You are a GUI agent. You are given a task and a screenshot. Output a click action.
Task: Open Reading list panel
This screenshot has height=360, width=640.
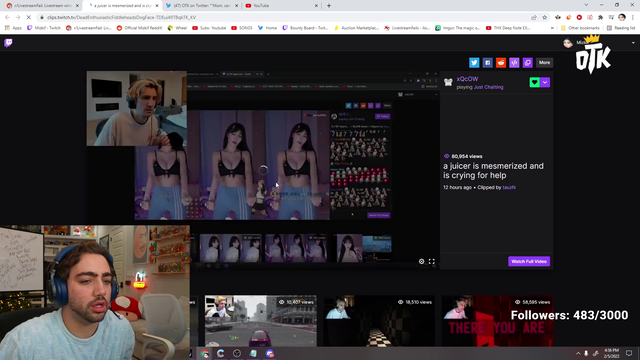621,28
